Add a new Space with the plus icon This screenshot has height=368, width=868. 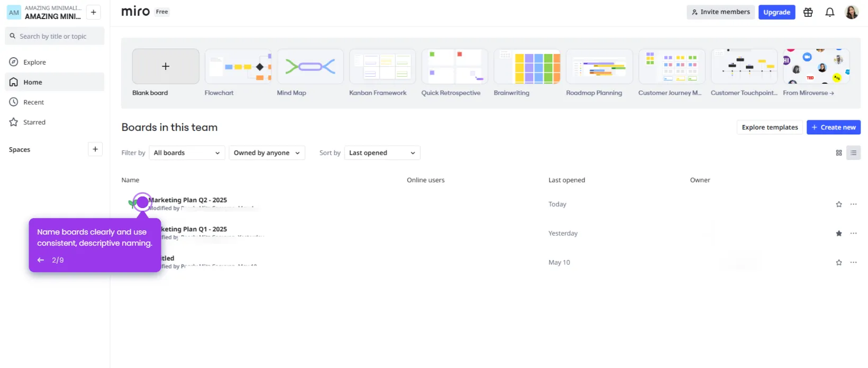95,149
